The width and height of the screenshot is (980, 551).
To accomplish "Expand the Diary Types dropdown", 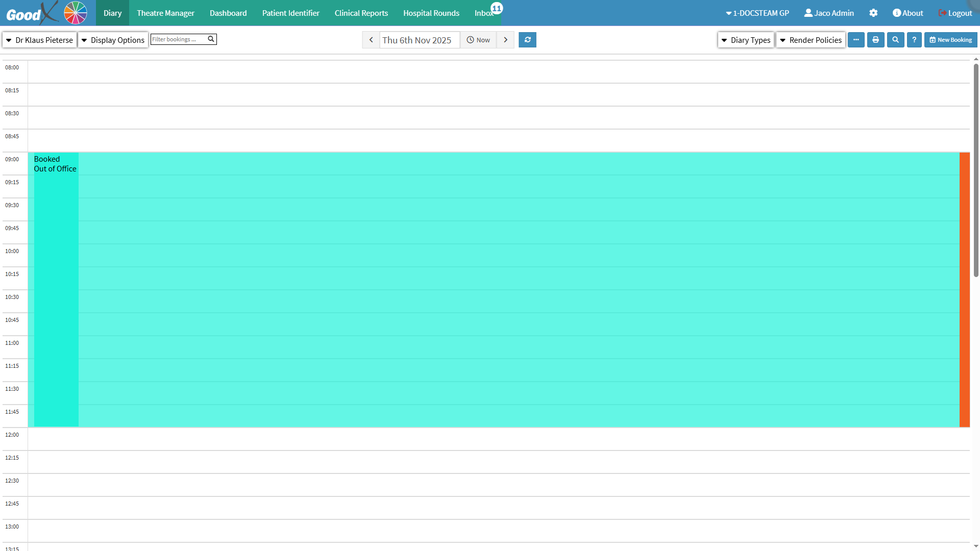I will pos(746,40).
